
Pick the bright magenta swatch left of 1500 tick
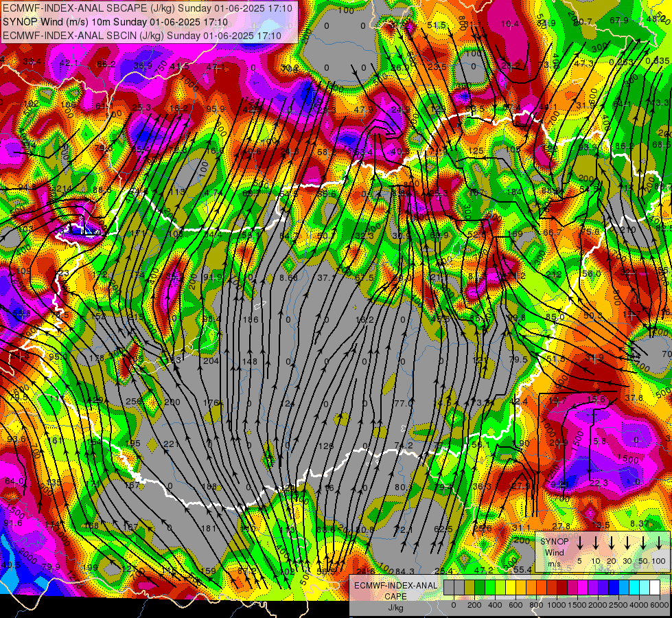583,588
